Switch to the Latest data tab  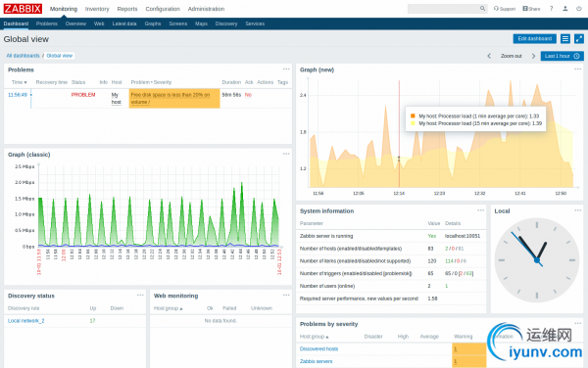tap(124, 23)
